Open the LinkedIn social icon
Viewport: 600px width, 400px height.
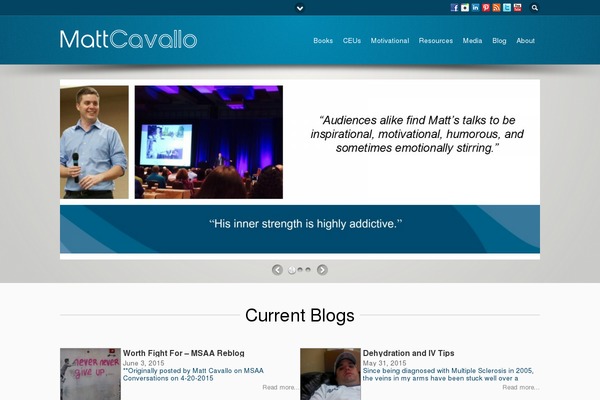(475, 8)
